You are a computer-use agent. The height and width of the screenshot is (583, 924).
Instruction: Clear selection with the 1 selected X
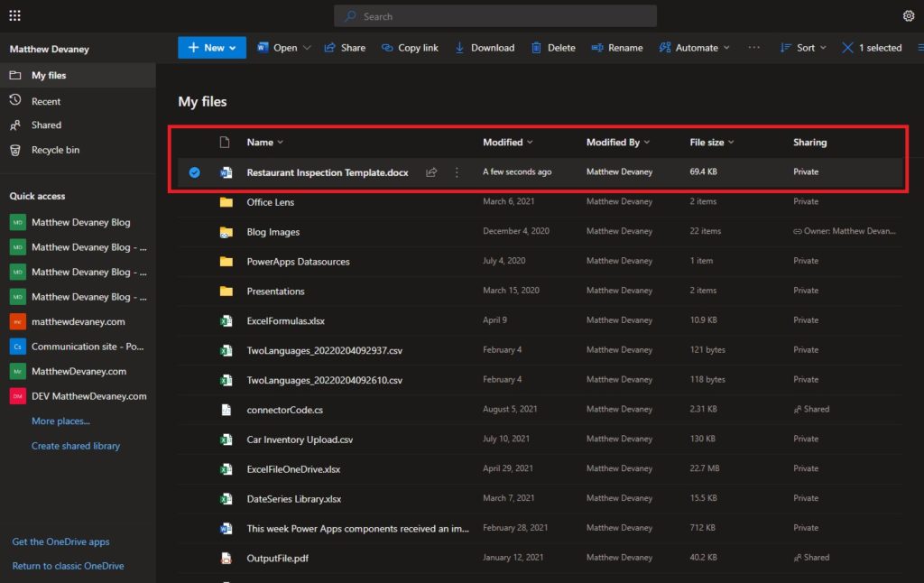click(x=847, y=48)
